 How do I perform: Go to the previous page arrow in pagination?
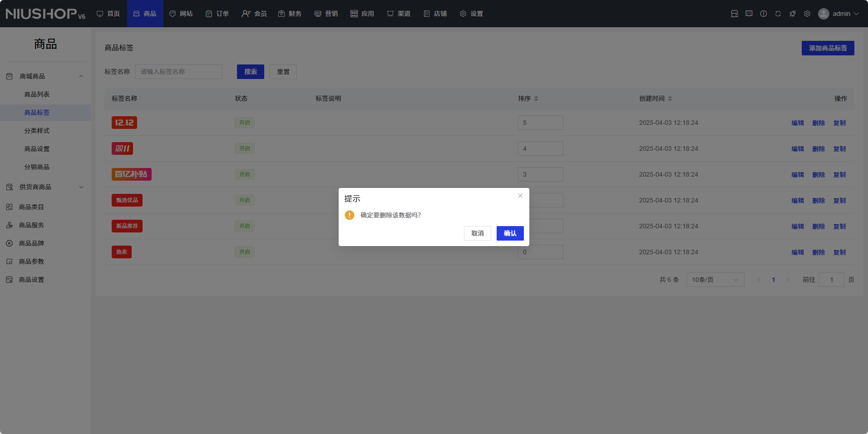coord(759,280)
